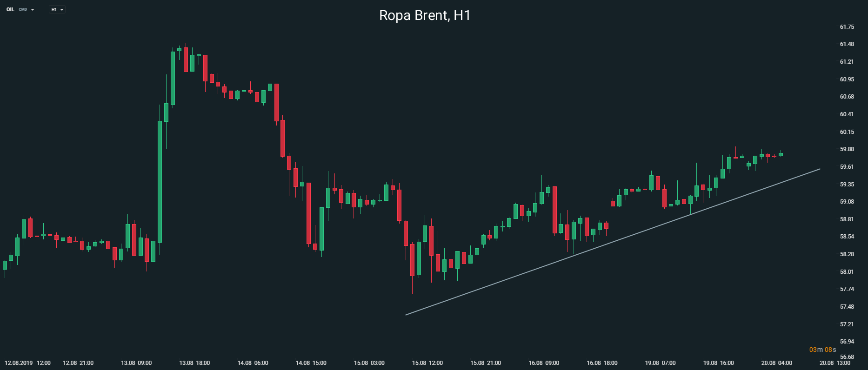868x370 pixels.
Task: Click the 13.08 18:00 time label
Action: 194,363
